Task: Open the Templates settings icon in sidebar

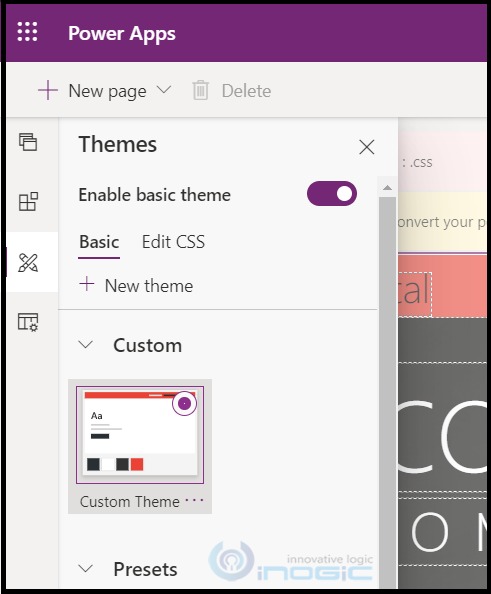Action: coord(28,322)
